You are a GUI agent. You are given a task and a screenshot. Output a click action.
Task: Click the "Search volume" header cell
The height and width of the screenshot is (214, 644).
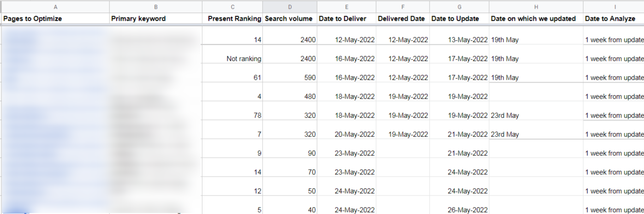click(290, 19)
